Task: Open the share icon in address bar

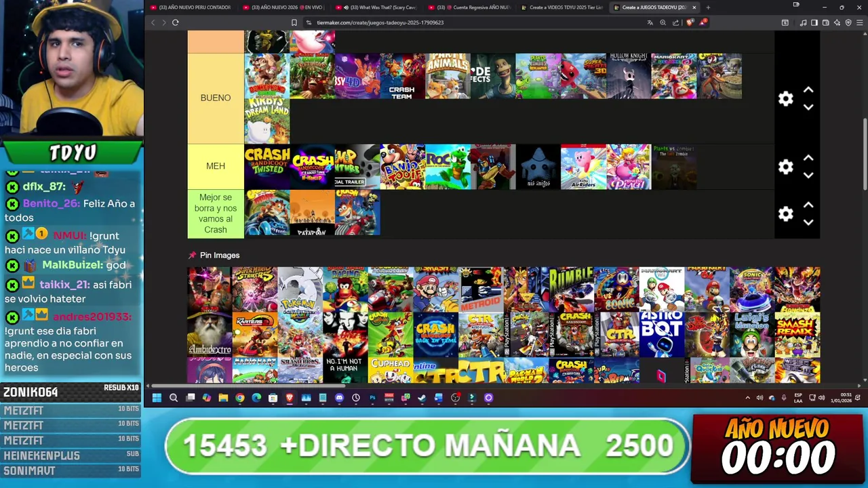Action: tap(675, 22)
